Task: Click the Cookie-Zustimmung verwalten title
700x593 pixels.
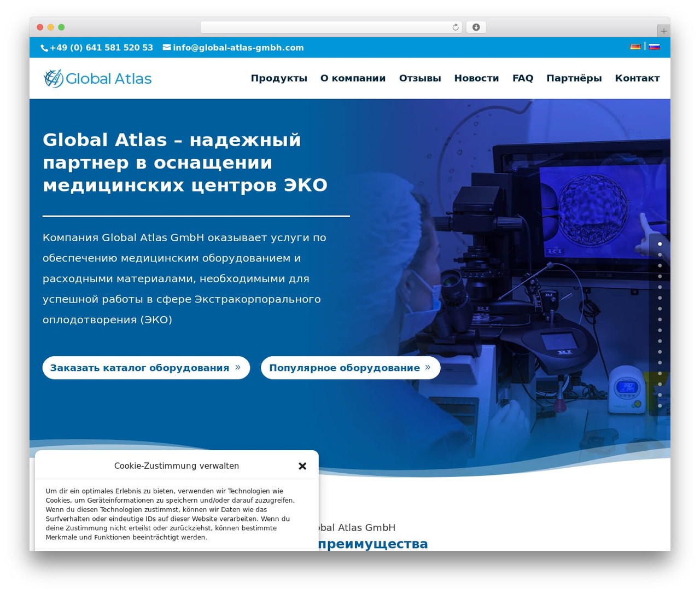Action: pos(177,466)
